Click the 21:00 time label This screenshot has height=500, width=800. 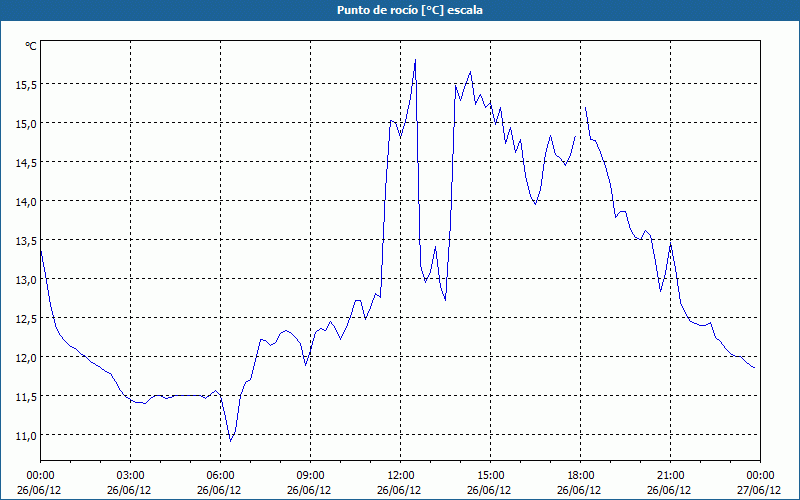[x=670, y=476]
